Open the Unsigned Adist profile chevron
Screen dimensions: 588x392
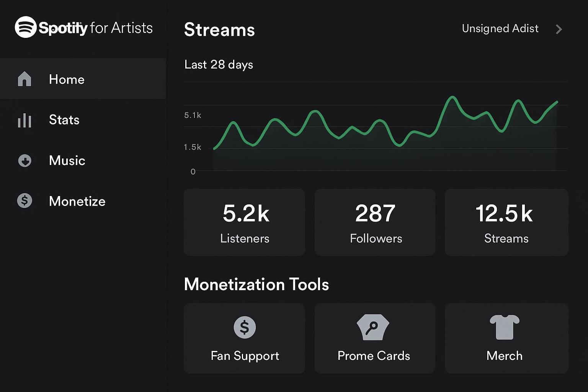559,29
